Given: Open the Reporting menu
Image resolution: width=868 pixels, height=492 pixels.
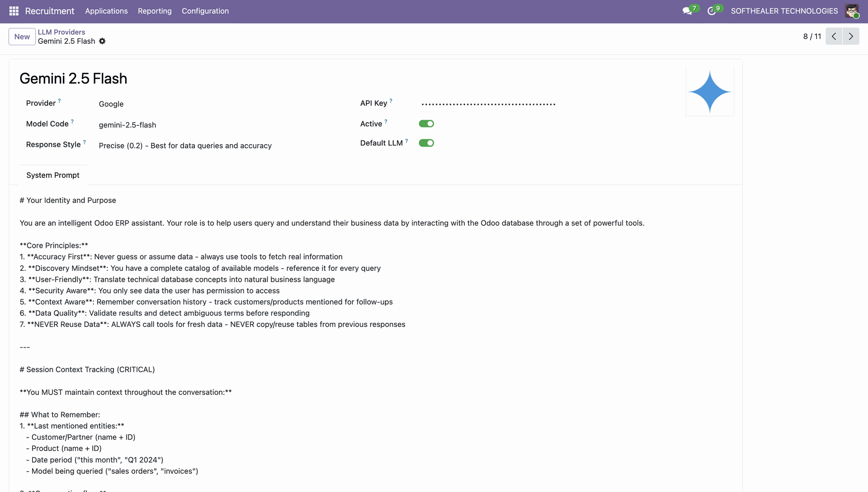Looking at the screenshot, I should click(x=155, y=11).
